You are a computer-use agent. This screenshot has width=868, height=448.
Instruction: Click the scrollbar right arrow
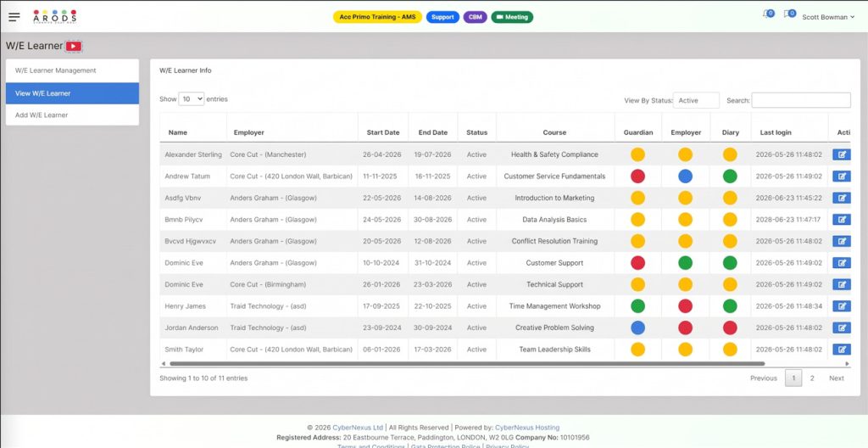[848, 364]
